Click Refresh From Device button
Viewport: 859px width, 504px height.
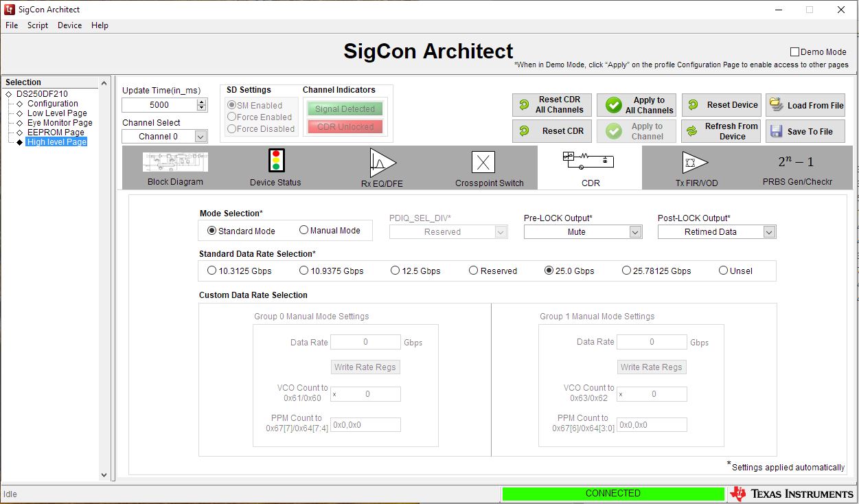721,131
